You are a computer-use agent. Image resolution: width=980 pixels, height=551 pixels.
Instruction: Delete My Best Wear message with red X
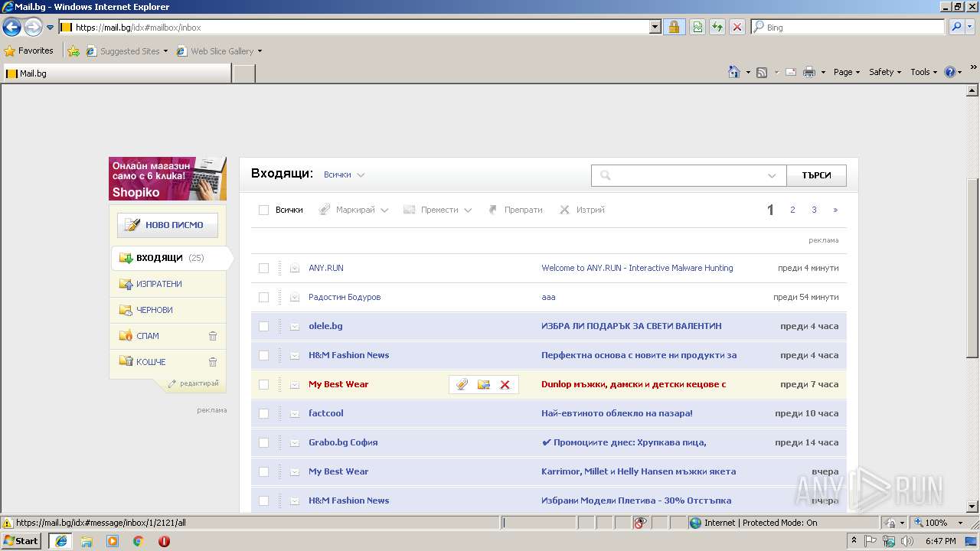(505, 384)
